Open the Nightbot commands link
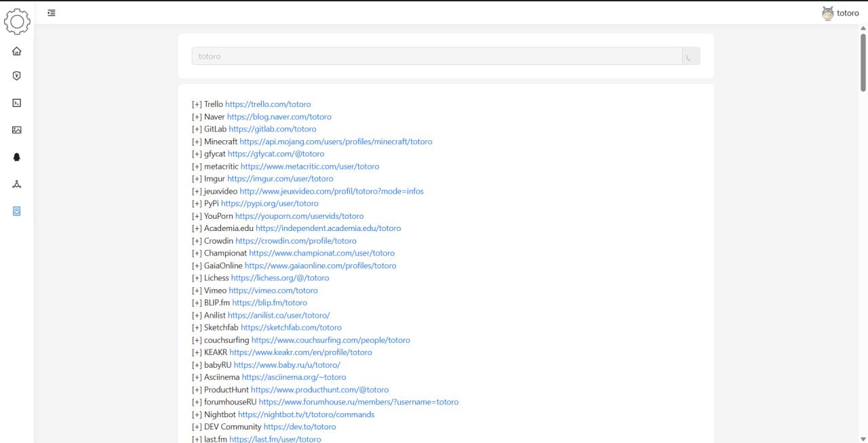Screen dimensions: 868x443 click(x=307, y=415)
